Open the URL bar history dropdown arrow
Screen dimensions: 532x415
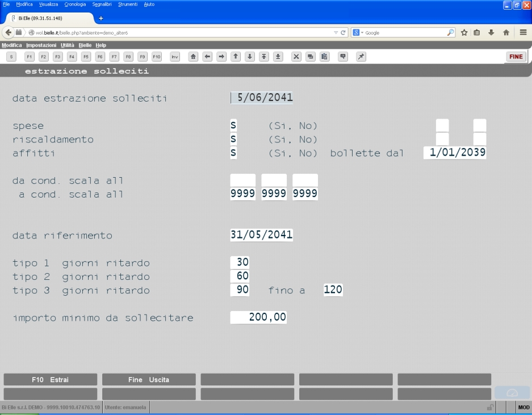(x=336, y=32)
